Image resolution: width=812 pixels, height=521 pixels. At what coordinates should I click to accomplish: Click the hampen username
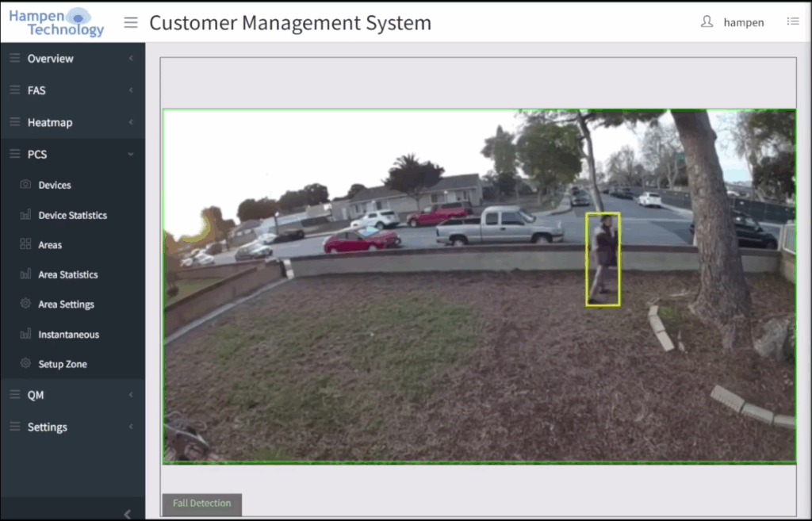(x=744, y=22)
